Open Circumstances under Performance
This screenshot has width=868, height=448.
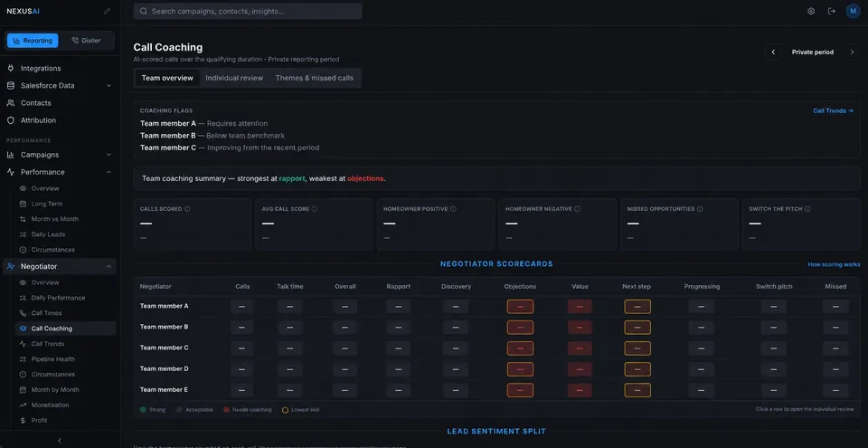coord(53,250)
